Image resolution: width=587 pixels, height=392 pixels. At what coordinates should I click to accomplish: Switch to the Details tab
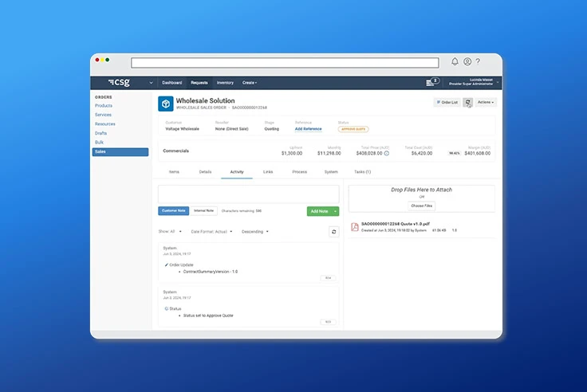click(205, 172)
